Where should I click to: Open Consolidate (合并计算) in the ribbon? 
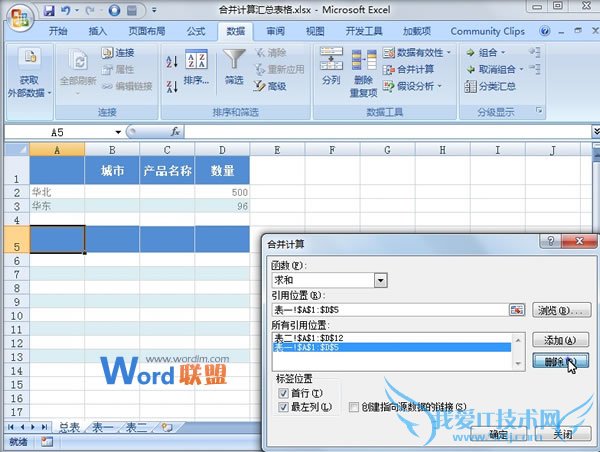click(x=408, y=69)
